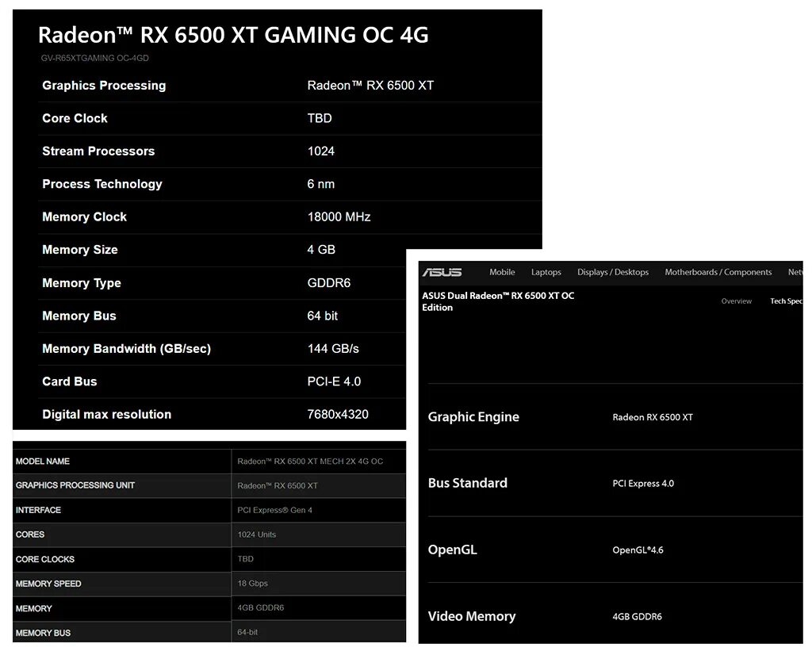Select Gigabyte Core Clock value TBD

[320, 118]
